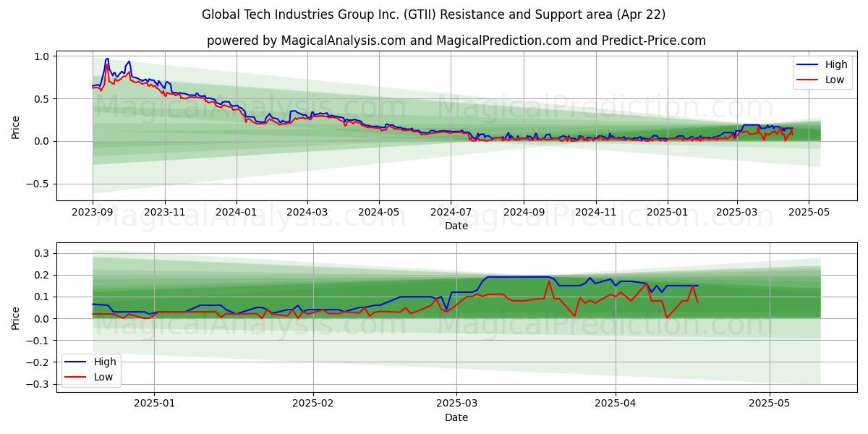This screenshot has width=868, height=434.
Task: Click 'High' in the bottom chart legend
Action: (x=105, y=362)
